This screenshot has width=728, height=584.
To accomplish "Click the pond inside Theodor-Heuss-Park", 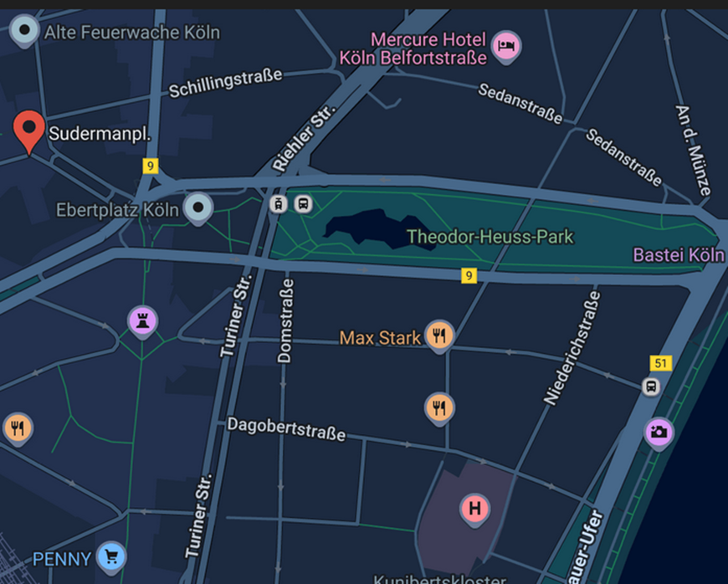I will (378, 228).
